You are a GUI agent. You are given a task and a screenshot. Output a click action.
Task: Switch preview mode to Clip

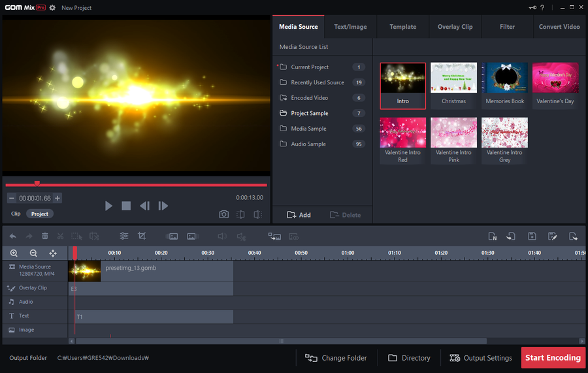point(16,214)
